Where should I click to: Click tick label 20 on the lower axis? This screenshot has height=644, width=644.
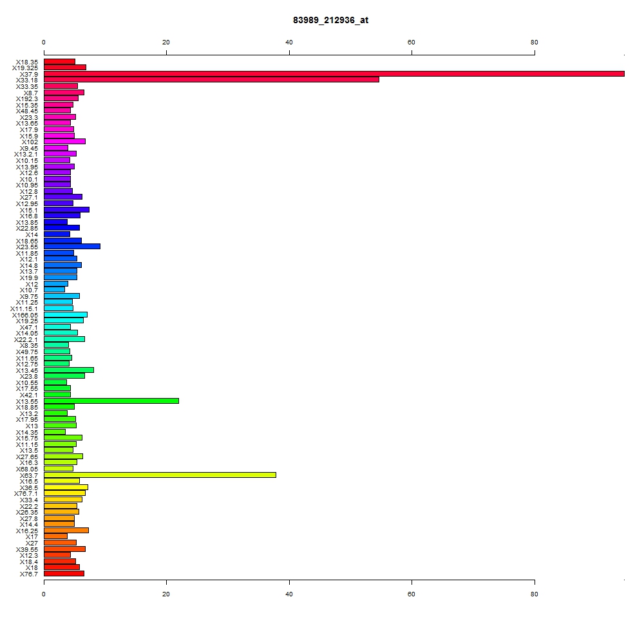[x=166, y=594]
